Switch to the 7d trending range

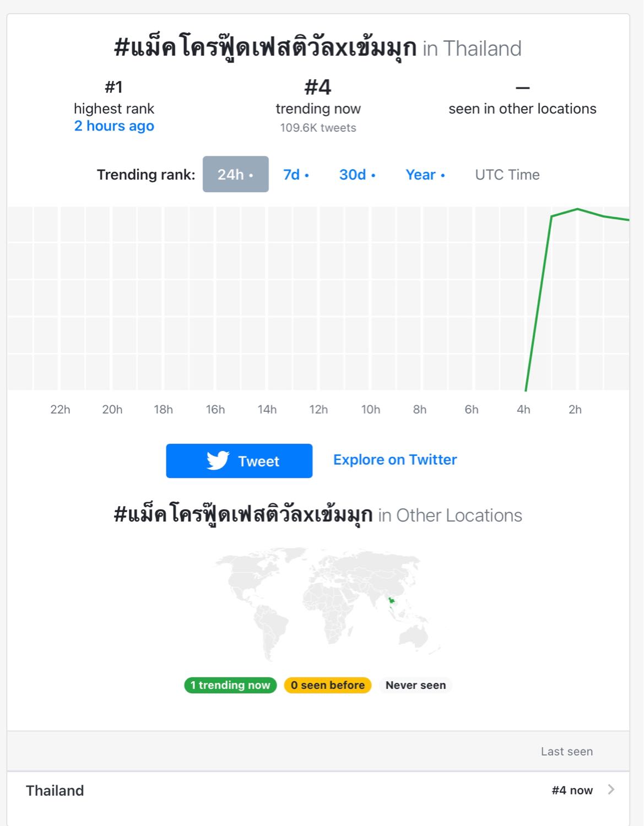pyautogui.click(x=296, y=175)
